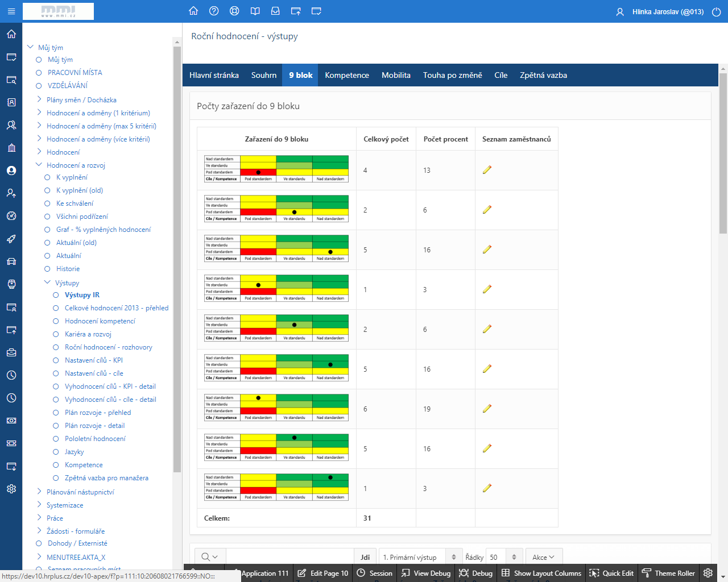Image resolution: width=728 pixels, height=582 pixels.
Task: Select Kariéra a rozvoj in the tree
Action: pyautogui.click(x=88, y=334)
